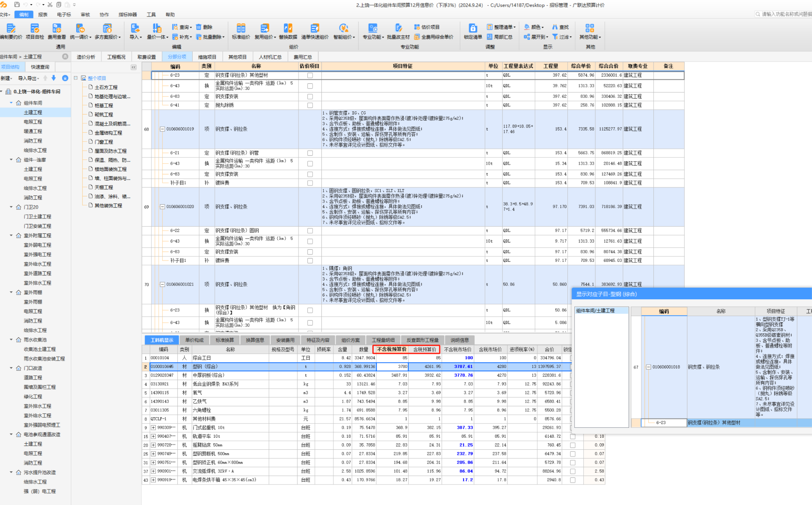812x505 pixels.
Task: Open the 整理清单 dropdown
Action: pyautogui.click(x=501, y=27)
